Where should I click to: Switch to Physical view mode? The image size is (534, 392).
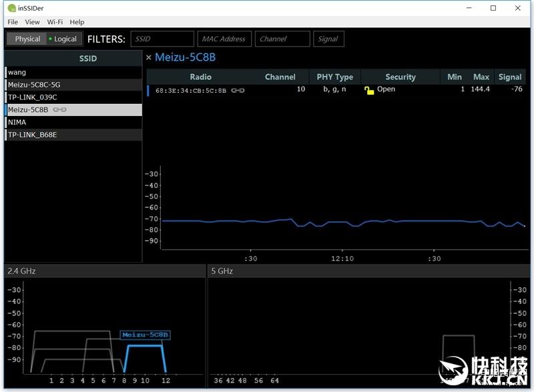coord(27,39)
